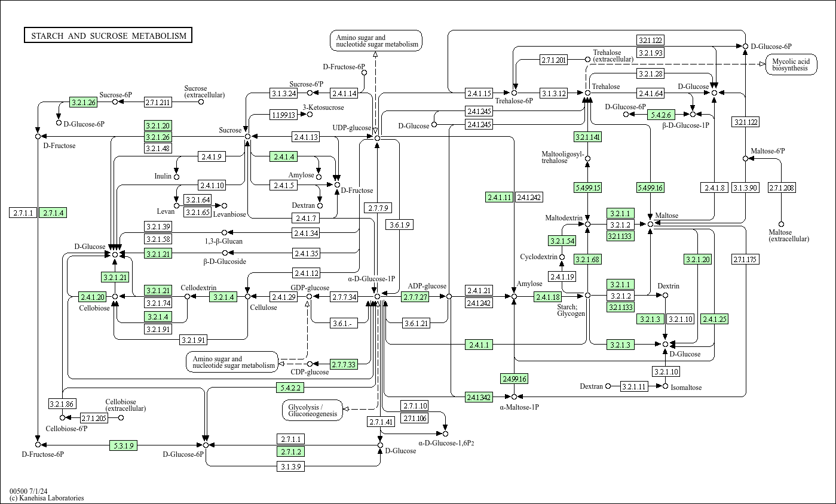
Task: Click the Glycolysis / Gluconeogenesis pathway box
Action: pyautogui.click(x=313, y=410)
